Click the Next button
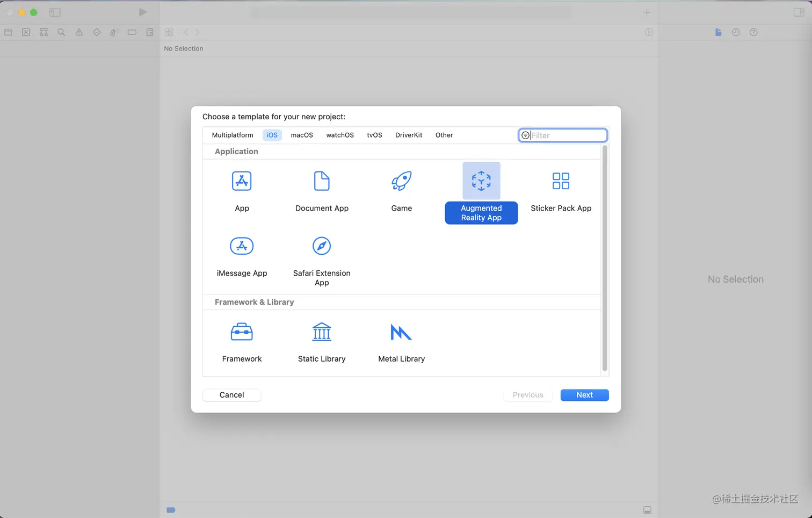812x518 pixels. tap(584, 395)
